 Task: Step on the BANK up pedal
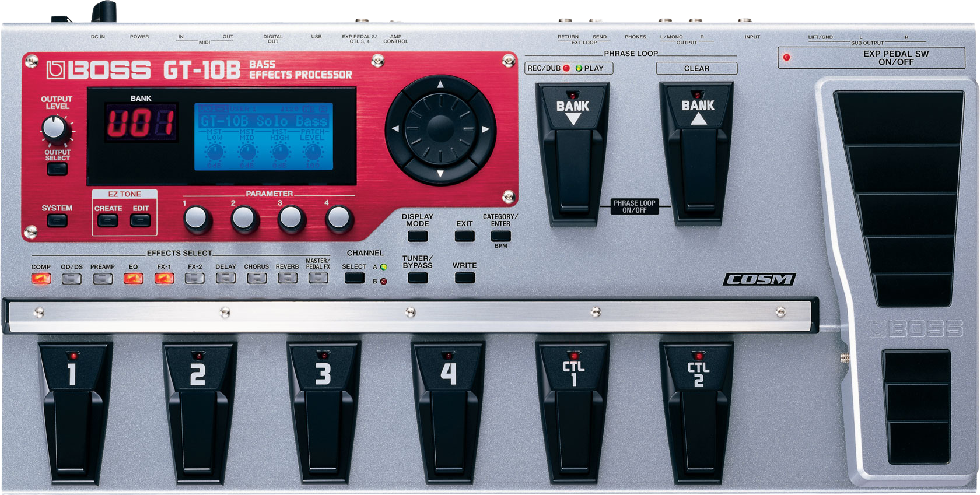coord(698,154)
